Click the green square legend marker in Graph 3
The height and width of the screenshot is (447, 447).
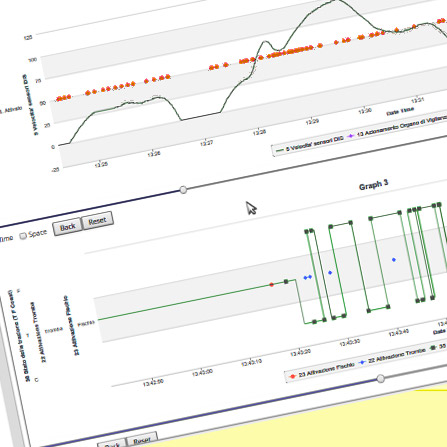[433, 348]
